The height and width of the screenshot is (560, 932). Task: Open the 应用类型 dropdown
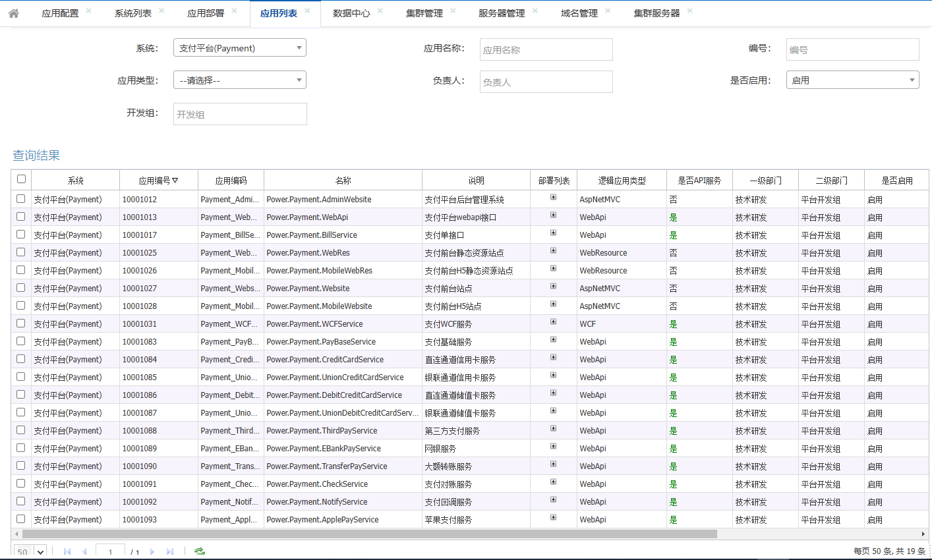(x=240, y=80)
